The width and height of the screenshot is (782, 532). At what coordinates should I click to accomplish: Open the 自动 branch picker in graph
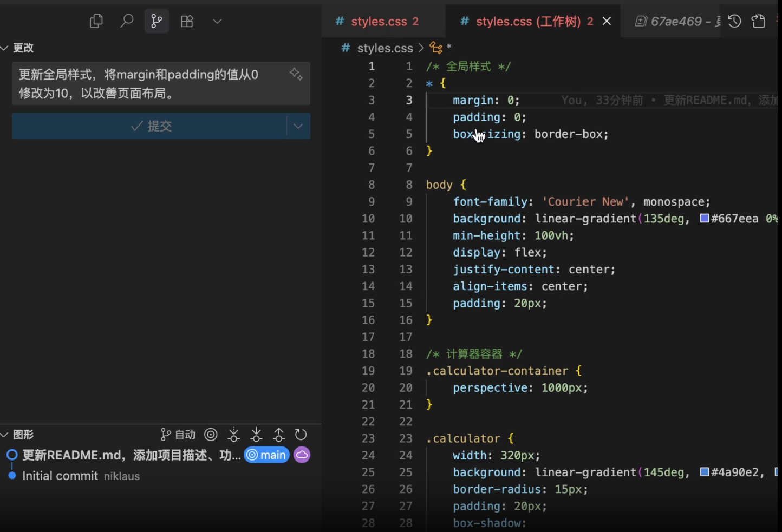pos(178,434)
